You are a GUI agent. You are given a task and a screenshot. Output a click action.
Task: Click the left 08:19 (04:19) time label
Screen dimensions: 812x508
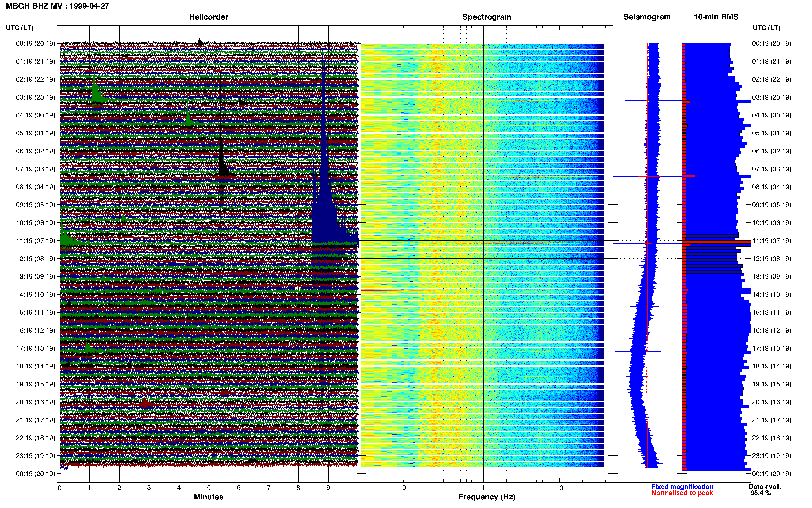pyautogui.click(x=35, y=187)
